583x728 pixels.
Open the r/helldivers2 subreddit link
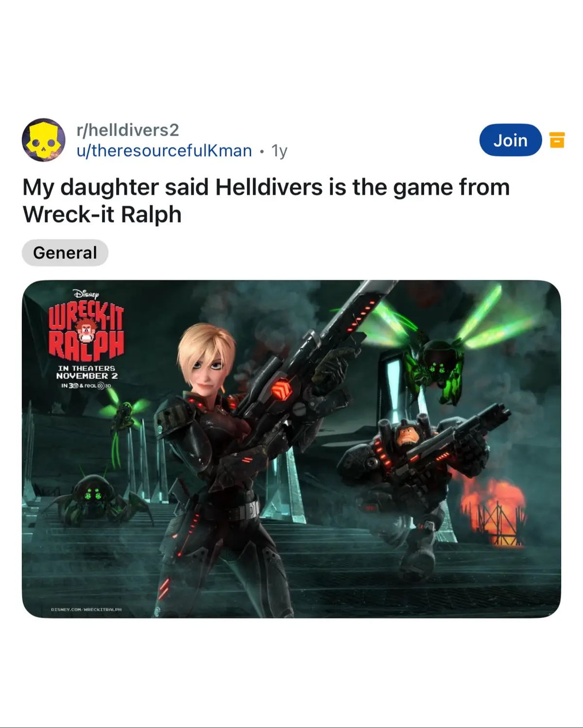pos(128,130)
